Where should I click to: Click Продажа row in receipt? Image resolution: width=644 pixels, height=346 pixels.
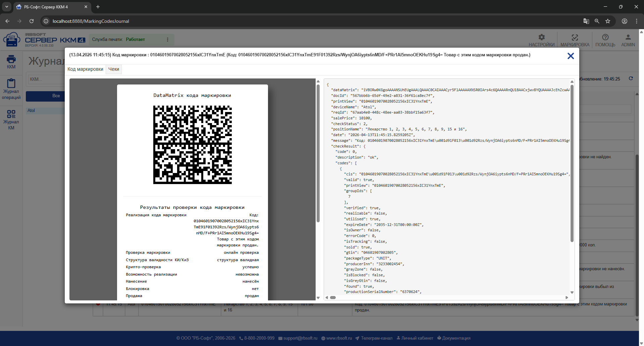[192, 296]
